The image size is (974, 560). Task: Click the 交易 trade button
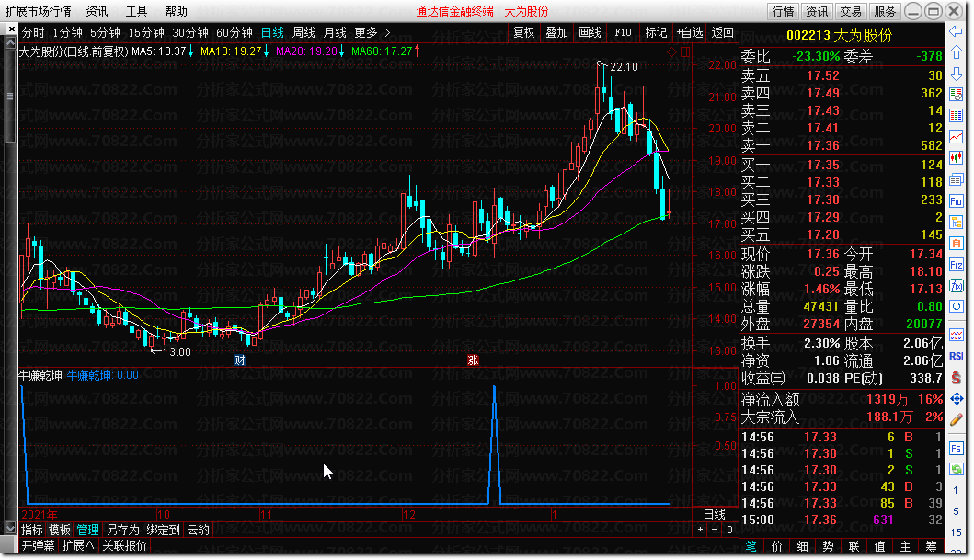coord(851,11)
